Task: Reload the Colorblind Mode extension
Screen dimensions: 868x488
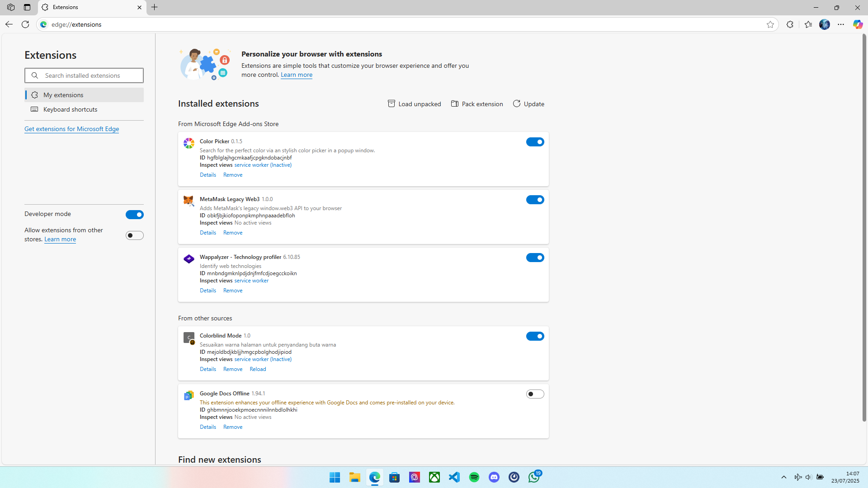Action: [x=258, y=369]
